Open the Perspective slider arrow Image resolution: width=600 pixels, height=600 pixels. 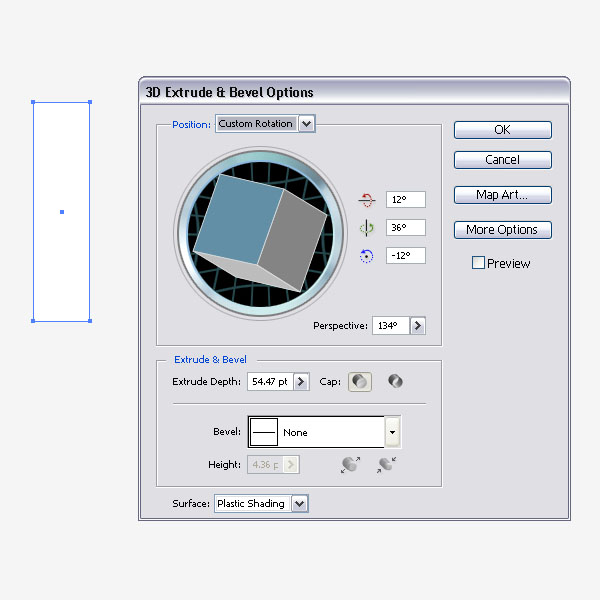[x=418, y=326]
